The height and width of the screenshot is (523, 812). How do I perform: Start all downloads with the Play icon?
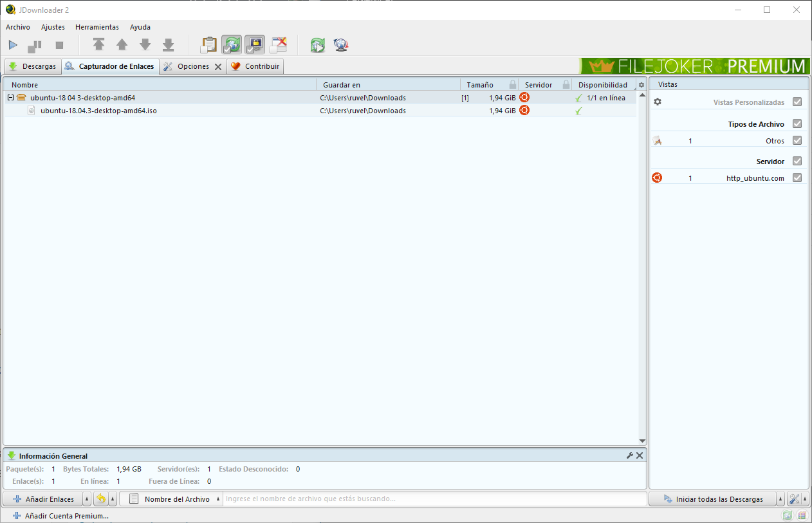(x=13, y=45)
